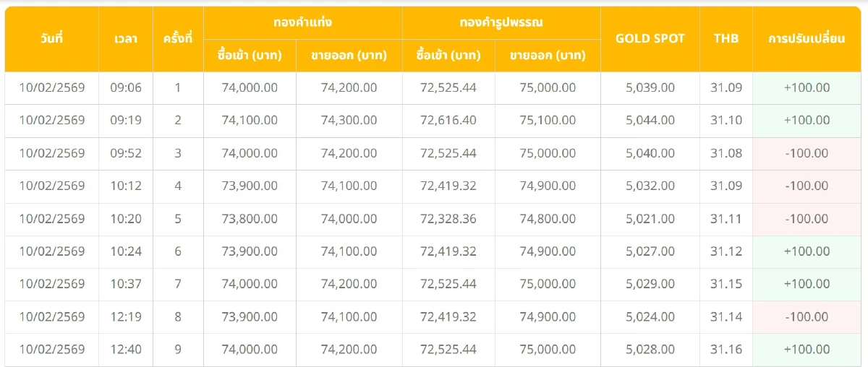Select the GOLD SPOT column header
The height and width of the screenshot is (367, 868).
point(650,39)
